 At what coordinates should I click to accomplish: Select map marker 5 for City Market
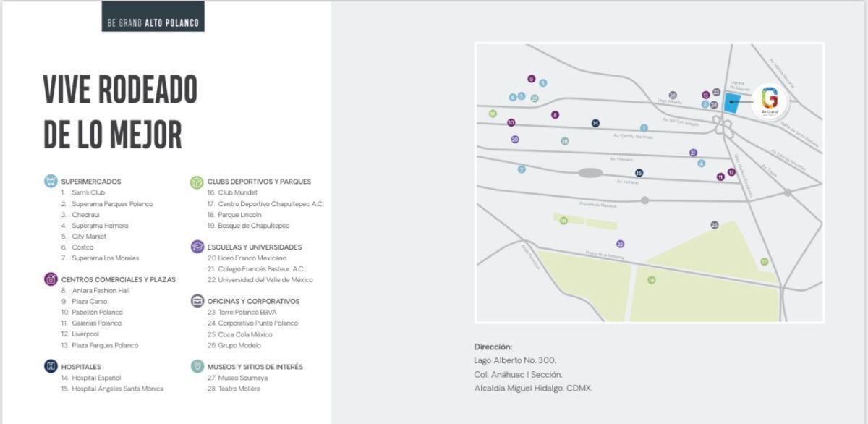click(543, 83)
